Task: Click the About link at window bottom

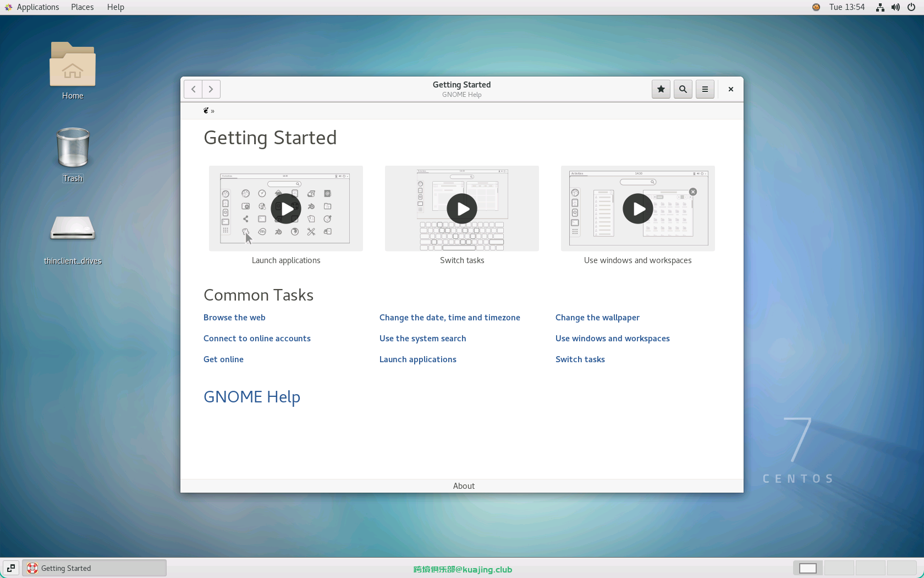Action: pos(464,486)
